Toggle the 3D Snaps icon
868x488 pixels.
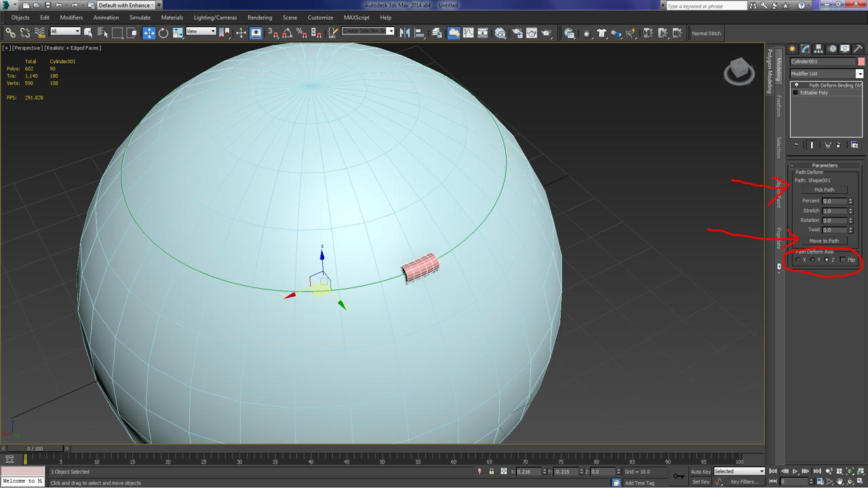[273, 33]
